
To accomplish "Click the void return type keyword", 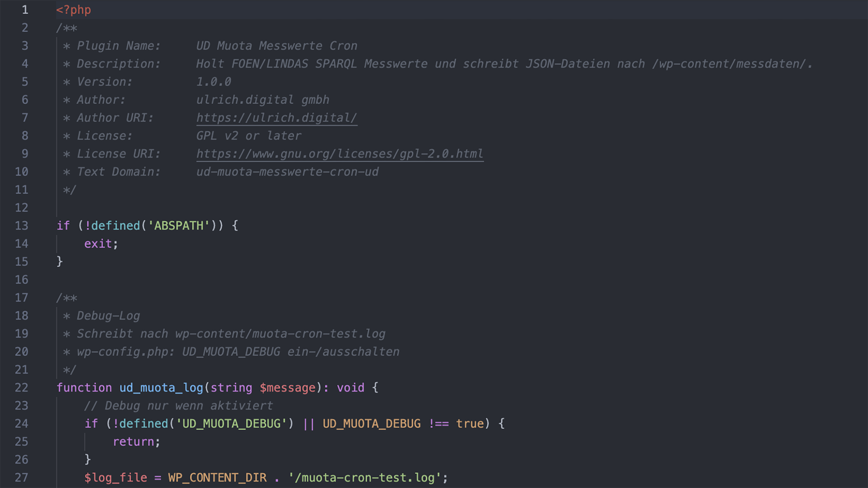I will 350,388.
